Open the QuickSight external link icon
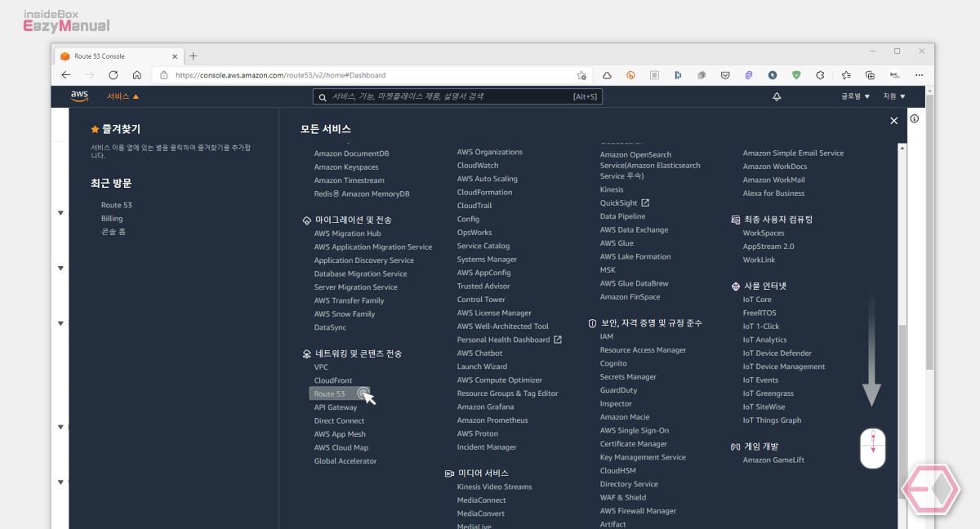This screenshot has height=529, width=980. 645,202
